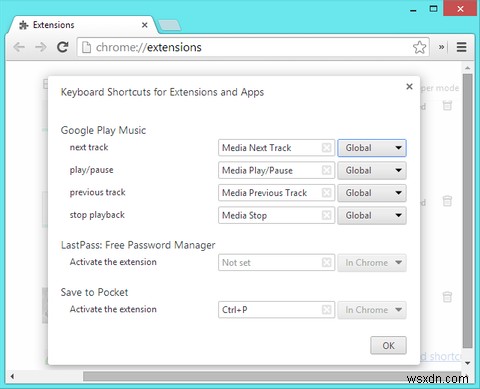Image resolution: width=480 pixels, height=389 pixels.
Task: Clear the LastPass shortcut field
Action: 327,263
